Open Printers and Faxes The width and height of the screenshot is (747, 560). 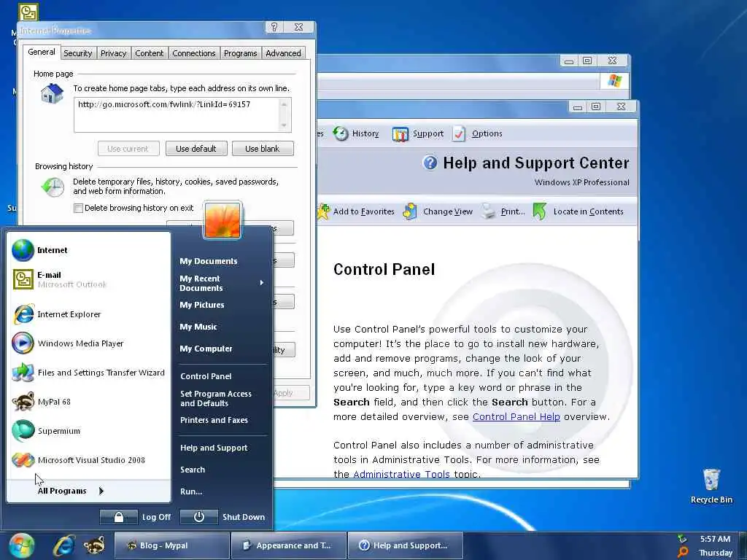coord(214,420)
